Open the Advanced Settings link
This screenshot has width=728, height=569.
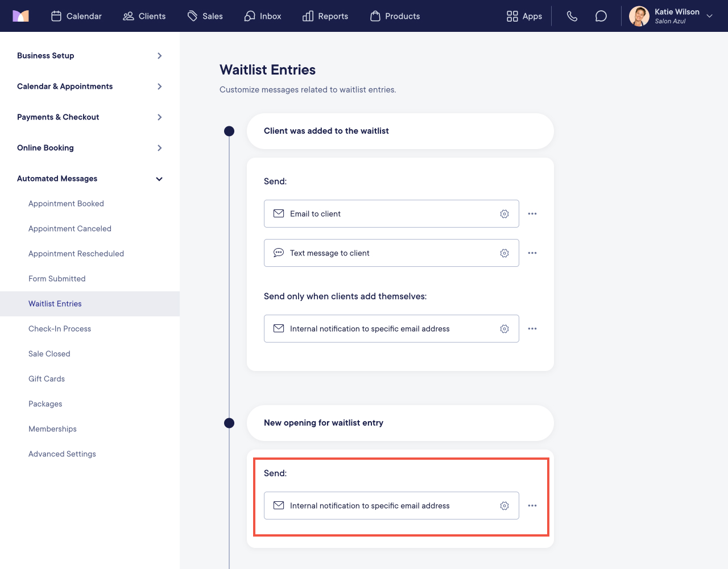click(62, 454)
